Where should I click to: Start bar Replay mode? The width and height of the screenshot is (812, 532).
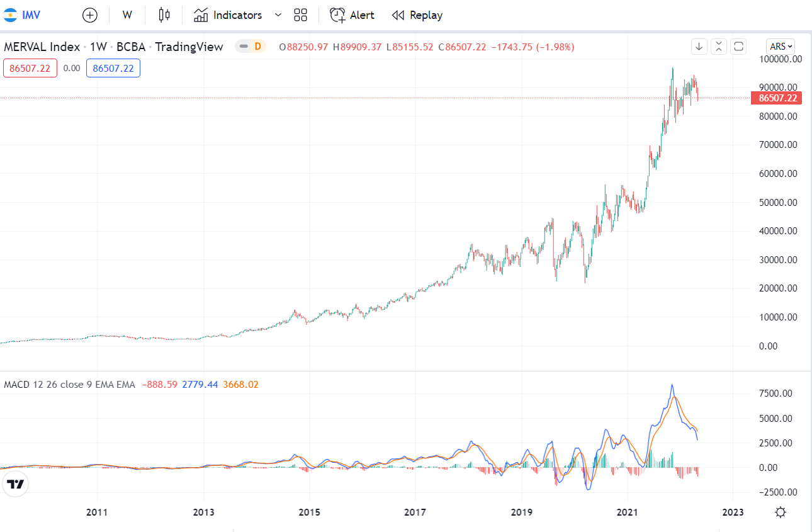(x=417, y=15)
